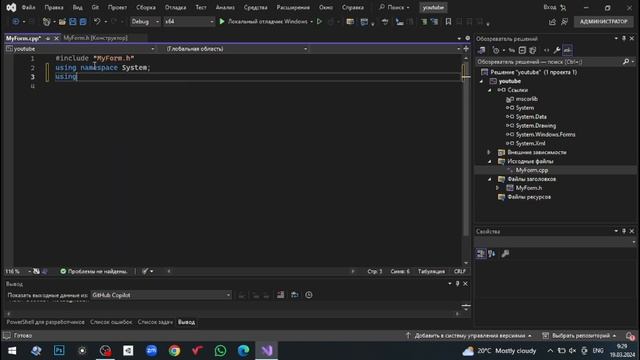Open the x64 platform dropdown

(x=189, y=21)
